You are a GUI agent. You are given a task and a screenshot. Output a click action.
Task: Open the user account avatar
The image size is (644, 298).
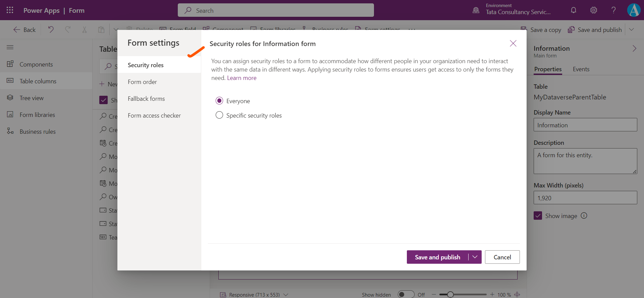[634, 10]
